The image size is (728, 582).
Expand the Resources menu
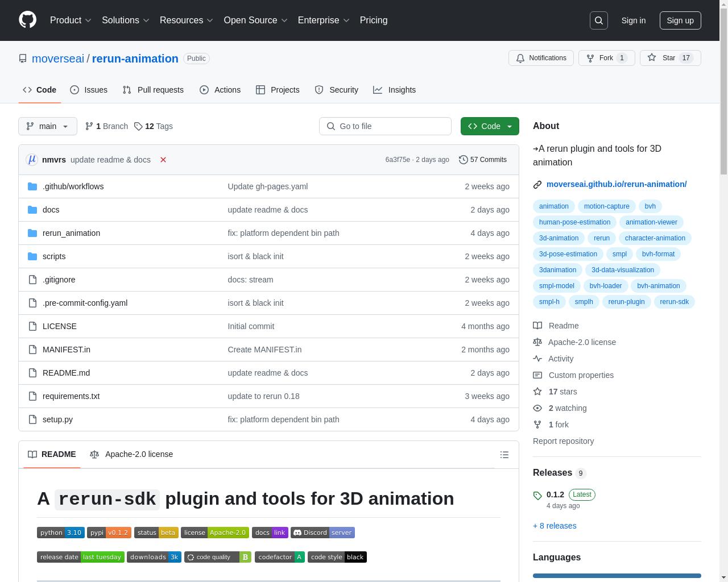[187, 20]
